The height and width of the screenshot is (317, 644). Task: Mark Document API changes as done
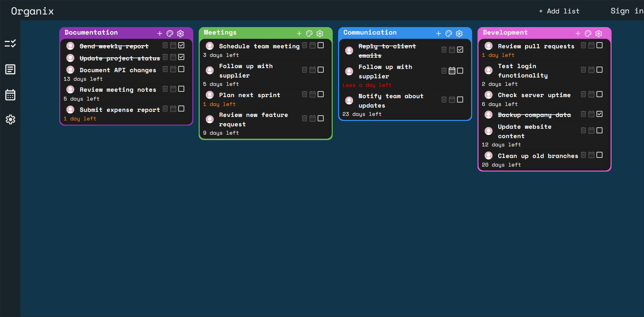[181, 69]
